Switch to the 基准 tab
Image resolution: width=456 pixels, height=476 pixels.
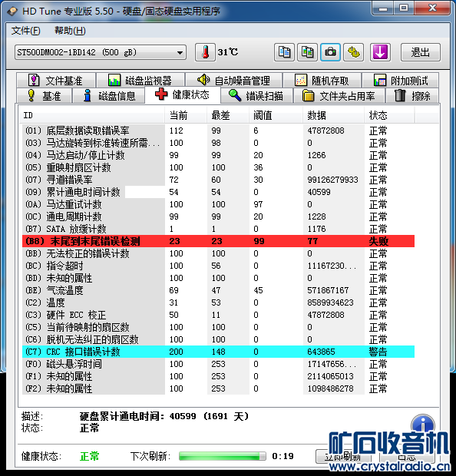coord(45,96)
